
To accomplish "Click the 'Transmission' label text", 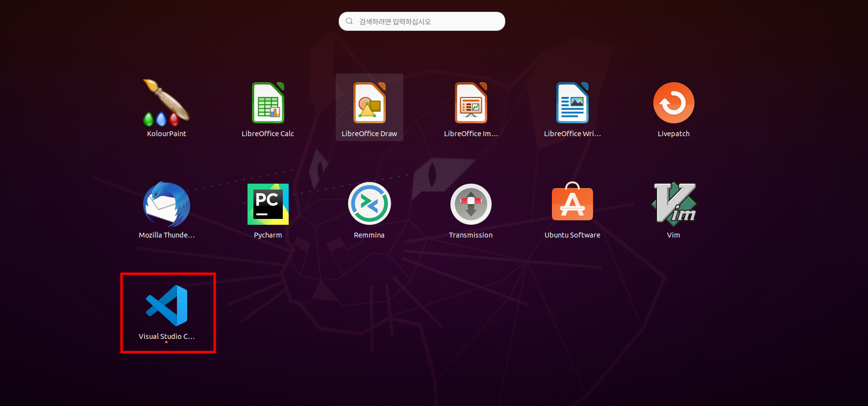I will tap(471, 235).
